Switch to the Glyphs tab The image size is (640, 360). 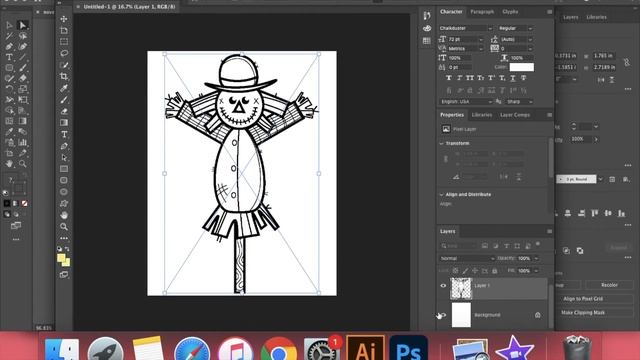(x=510, y=12)
